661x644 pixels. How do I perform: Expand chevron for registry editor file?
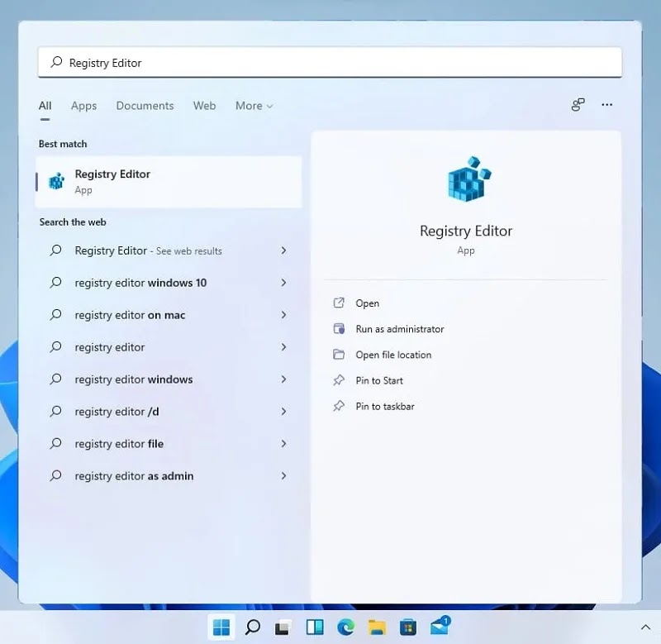[283, 444]
